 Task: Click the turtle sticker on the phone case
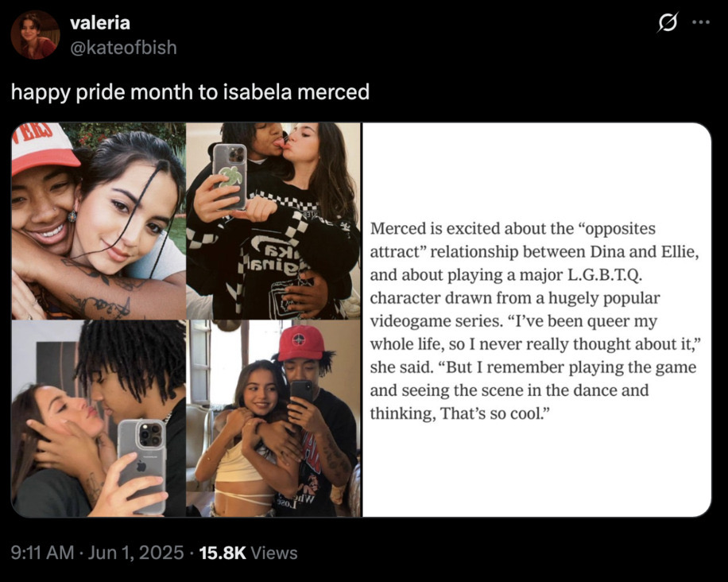click(x=232, y=177)
